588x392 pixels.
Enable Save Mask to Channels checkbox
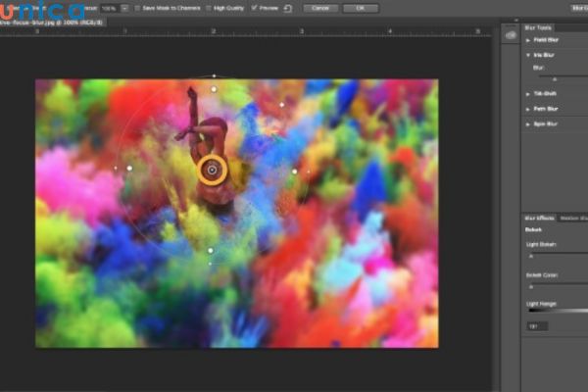(x=137, y=8)
